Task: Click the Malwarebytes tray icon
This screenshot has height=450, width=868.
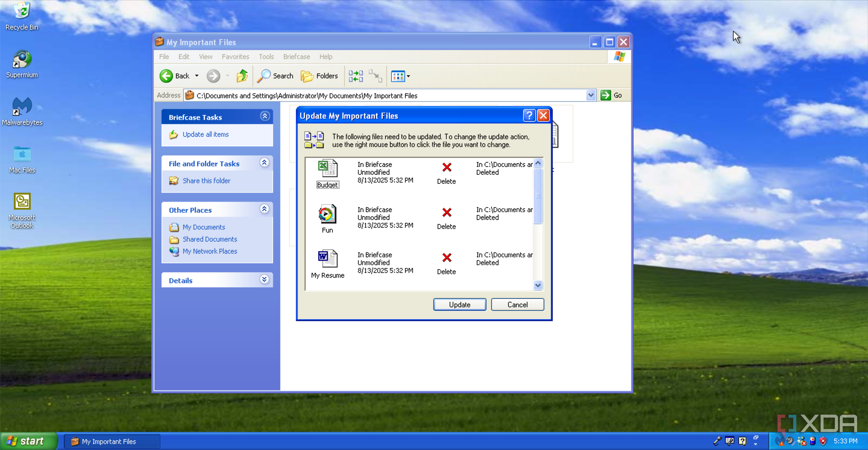Action: (x=780, y=441)
